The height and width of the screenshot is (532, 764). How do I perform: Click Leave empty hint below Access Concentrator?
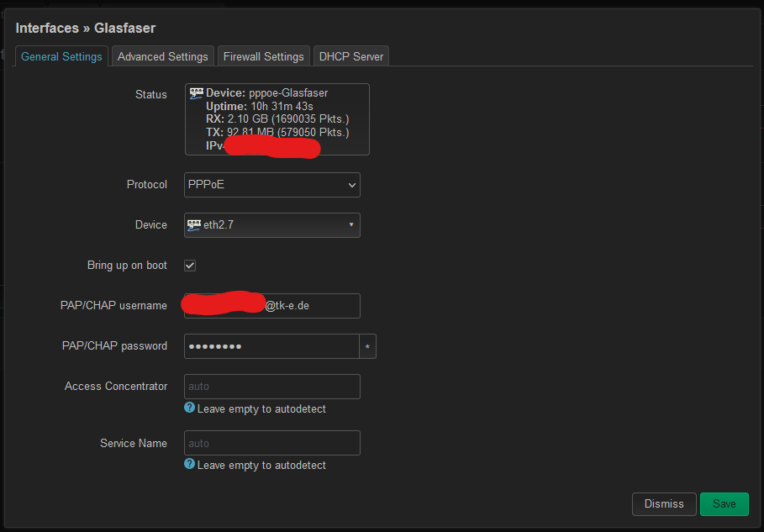coord(261,408)
